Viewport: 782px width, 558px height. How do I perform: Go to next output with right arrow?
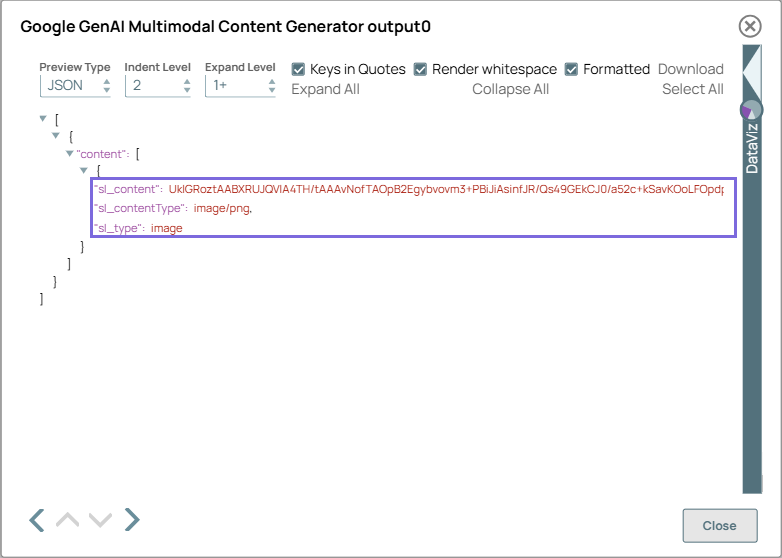coord(132,520)
